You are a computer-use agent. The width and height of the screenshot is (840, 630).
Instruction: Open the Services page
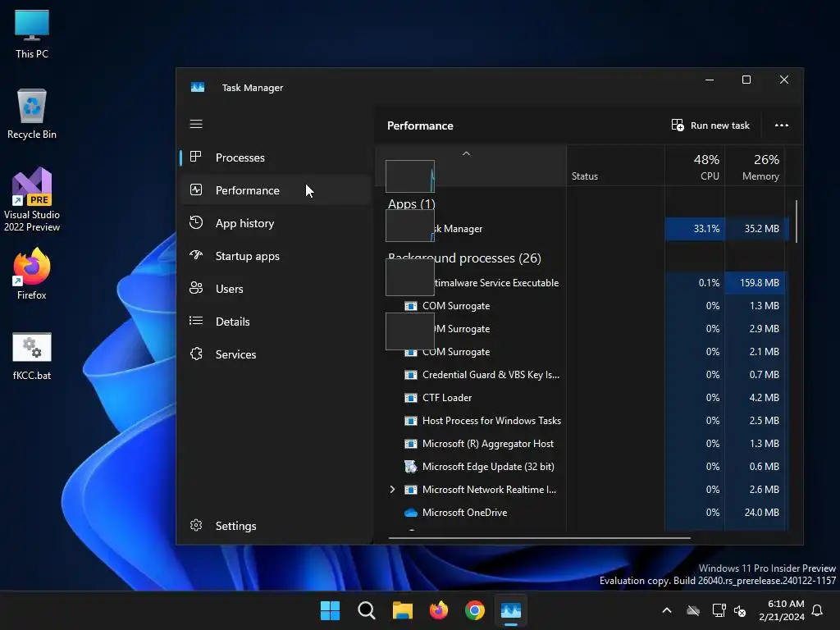(275, 354)
